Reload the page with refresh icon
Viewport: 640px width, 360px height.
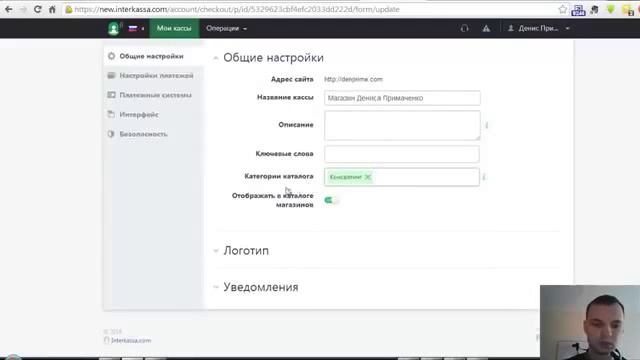point(37,9)
